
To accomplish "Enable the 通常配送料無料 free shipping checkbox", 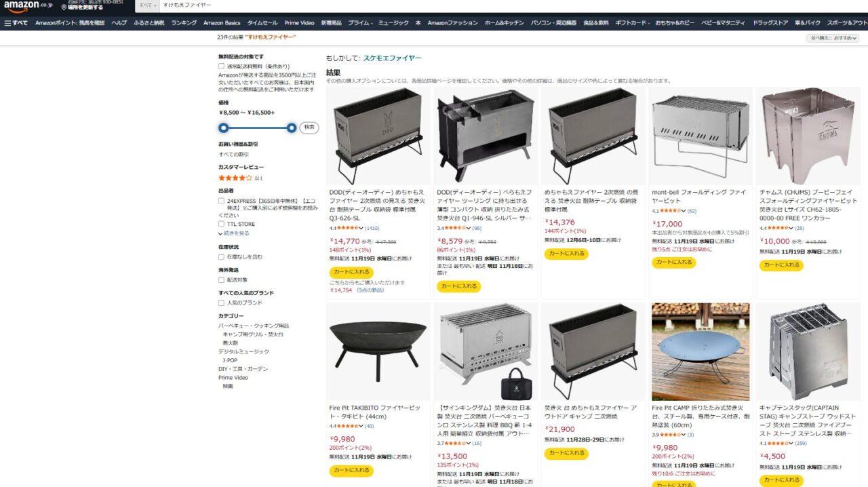I will pos(221,66).
